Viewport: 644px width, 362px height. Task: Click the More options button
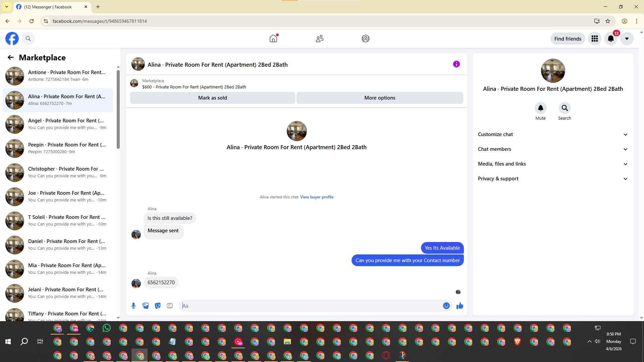point(380,98)
